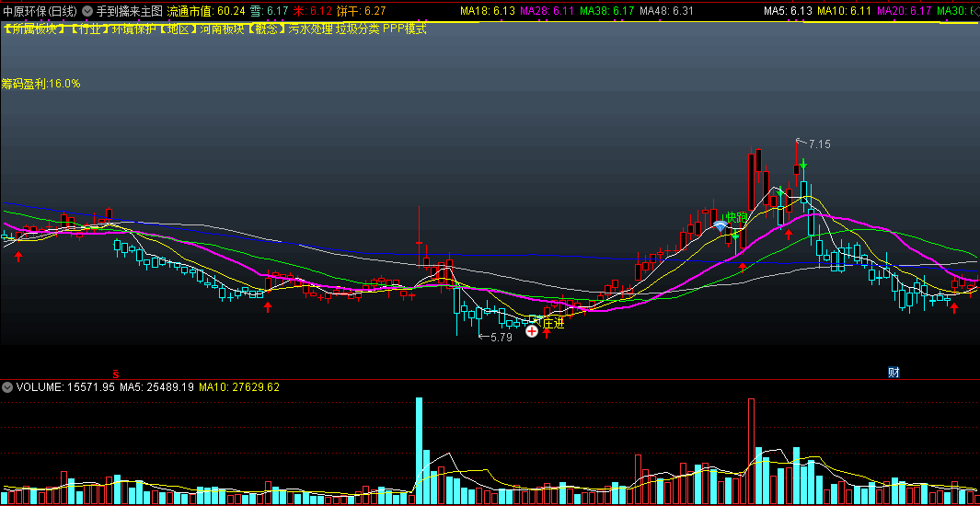Click the 中原环保(日线) stock title
This screenshot has width=980, height=506.
tap(41, 11)
